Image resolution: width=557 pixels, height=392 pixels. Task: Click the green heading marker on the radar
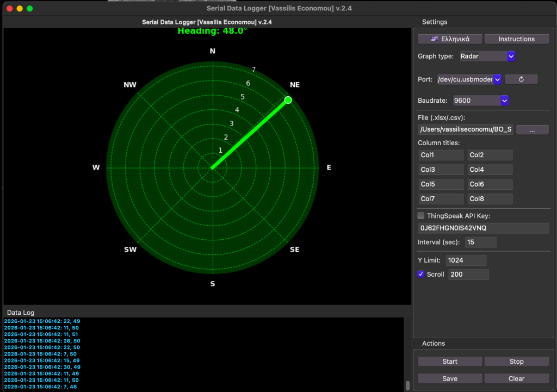point(288,99)
